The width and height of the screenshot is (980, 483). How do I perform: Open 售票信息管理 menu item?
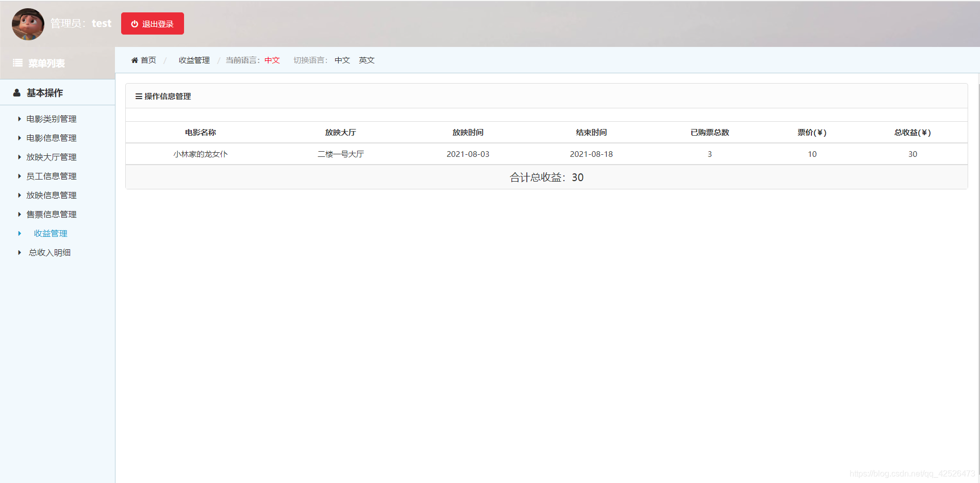tap(52, 215)
